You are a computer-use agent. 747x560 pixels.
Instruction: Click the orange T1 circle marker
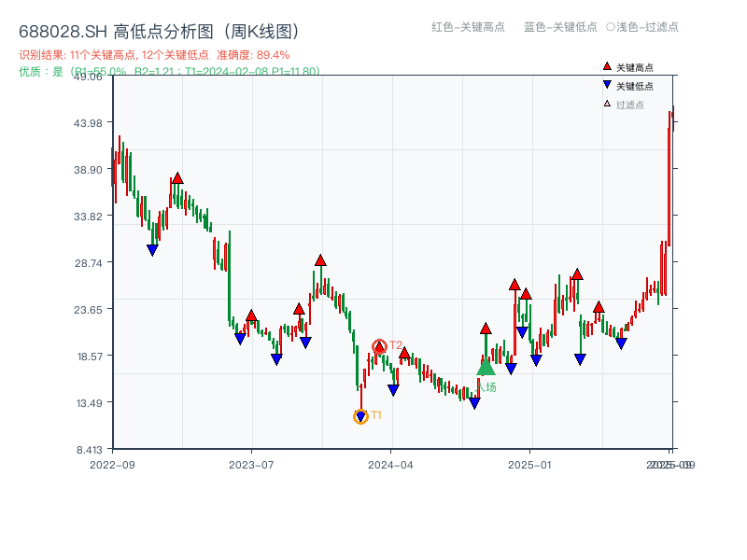pyautogui.click(x=360, y=416)
